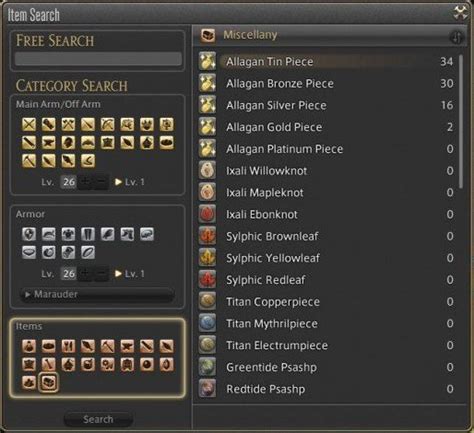Select Ixali Willowknot row
Image resolution: width=474 pixels, height=433 pixels.
(327, 171)
